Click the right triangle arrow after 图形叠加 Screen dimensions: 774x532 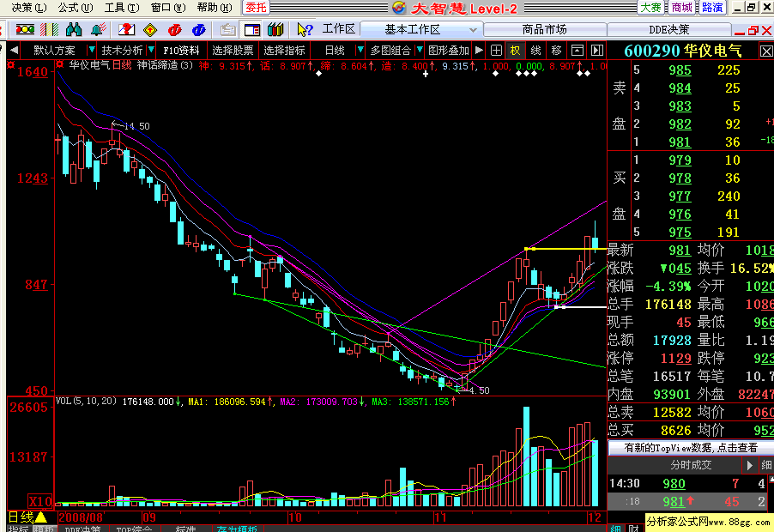tap(478, 50)
